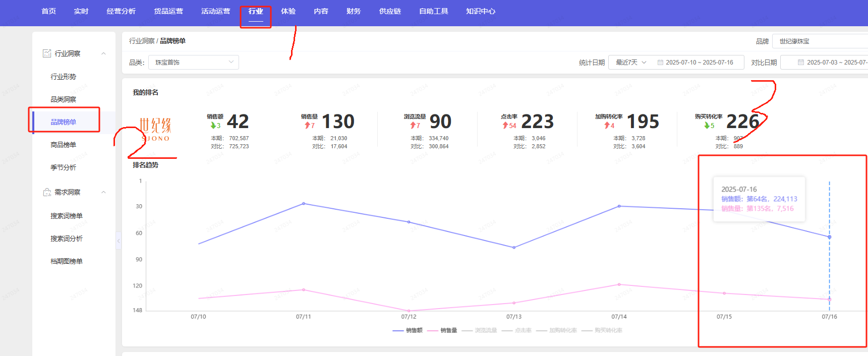The height and width of the screenshot is (356, 868).
Task: Show the 加购转化率 line in chart
Action: (x=556, y=331)
